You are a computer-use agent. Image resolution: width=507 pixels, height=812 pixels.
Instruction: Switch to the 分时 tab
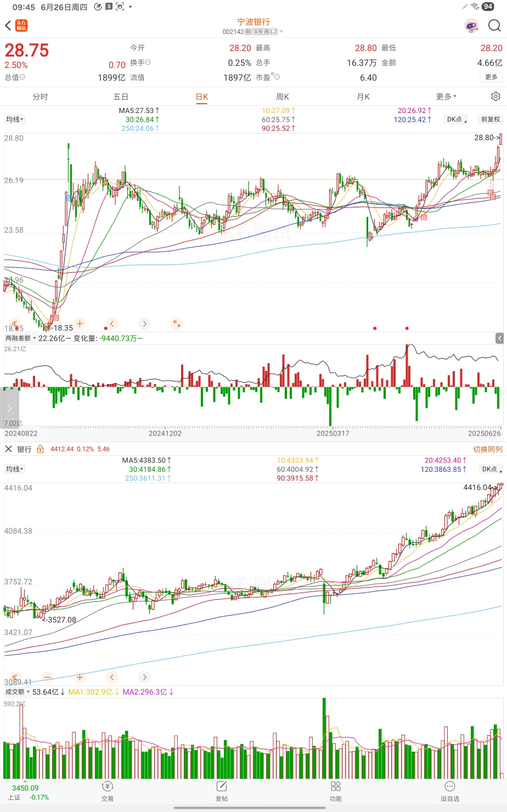[40, 97]
